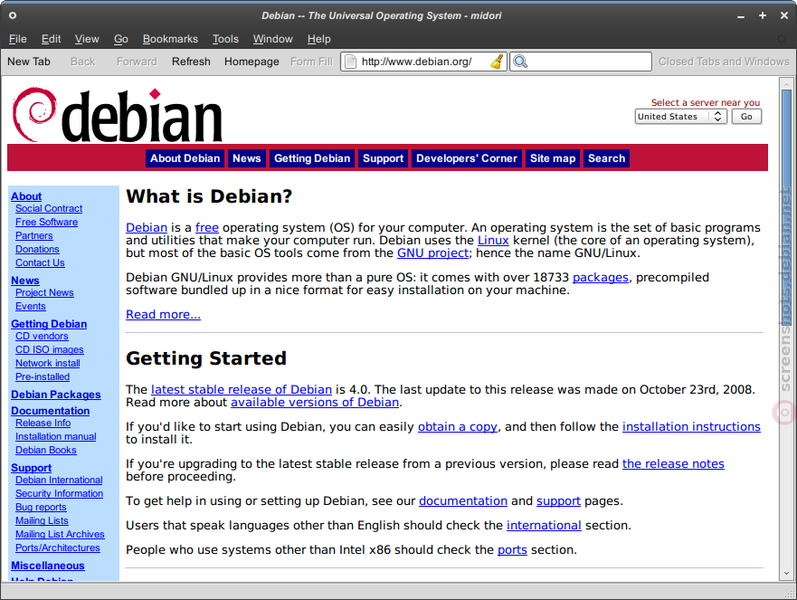Open the Go menu
797x600 pixels.
coord(121,39)
